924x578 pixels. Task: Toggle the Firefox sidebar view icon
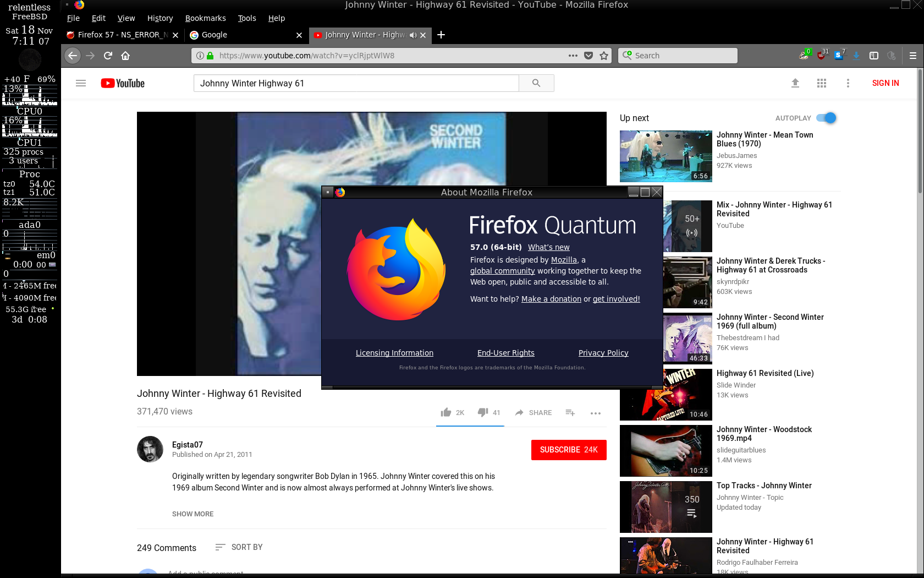(x=874, y=56)
